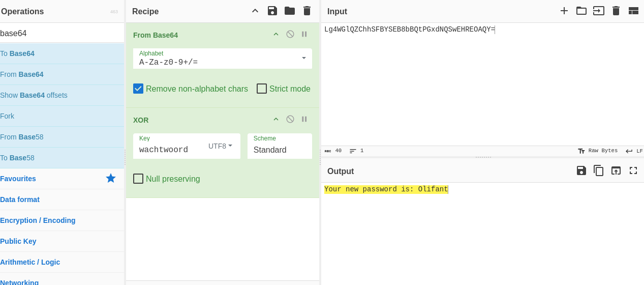Enable the Null preserving checkbox
This screenshot has height=285, width=644.
138,179
